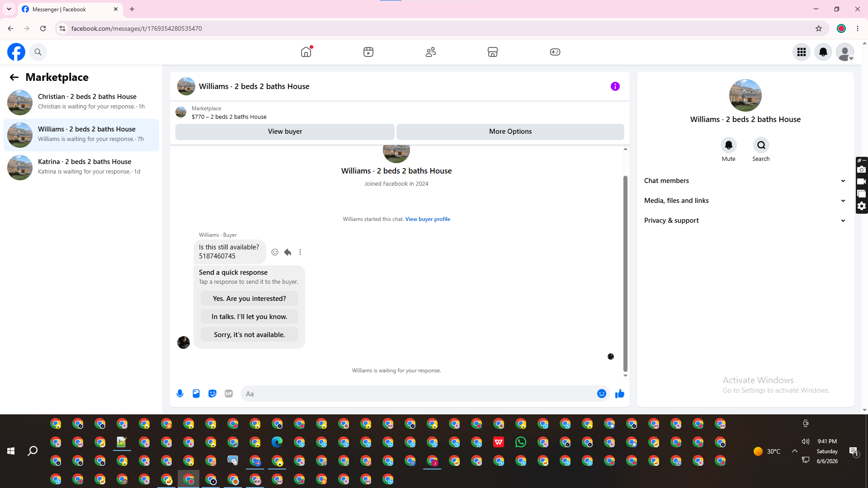React to the message with emoji icon
The height and width of the screenshot is (488, 868).
[275, 252]
